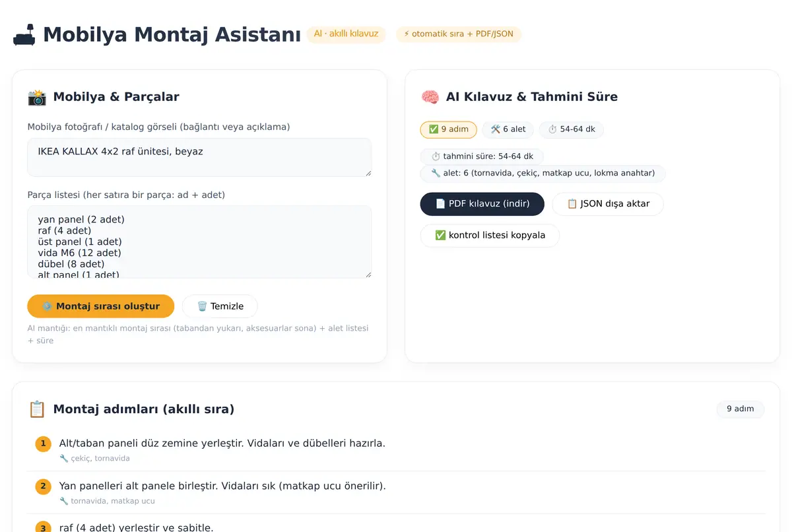Click the step 1 number badge
The image size is (792, 532).
pyautogui.click(x=43, y=444)
